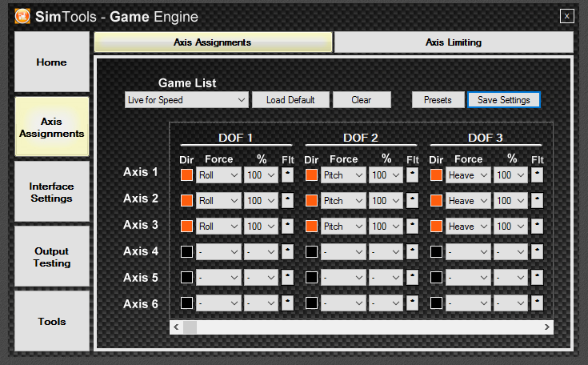
Task: Click the horizontal scrollbar left arrow
Action: (x=176, y=327)
